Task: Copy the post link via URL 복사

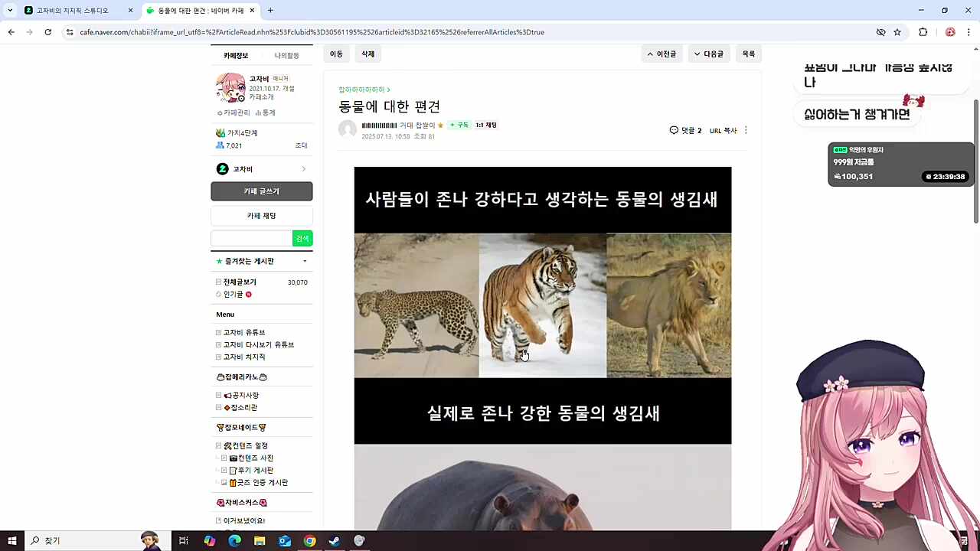Action: coord(724,131)
